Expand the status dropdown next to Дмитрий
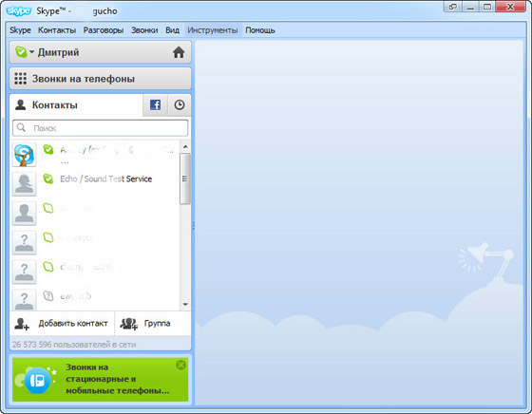Image resolution: width=532 pixels, height=414 pixels. click(31, 52)
